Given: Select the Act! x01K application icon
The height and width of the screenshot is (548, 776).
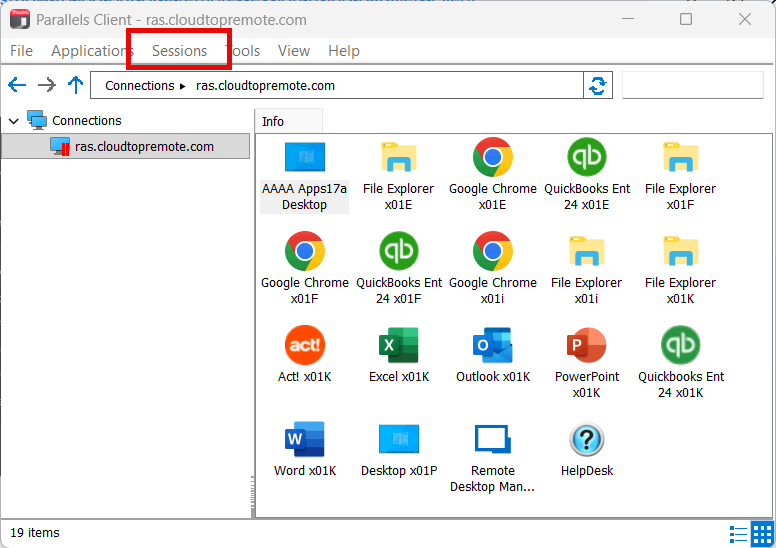Looking at the screenshot, I should [x=304, y=346].
